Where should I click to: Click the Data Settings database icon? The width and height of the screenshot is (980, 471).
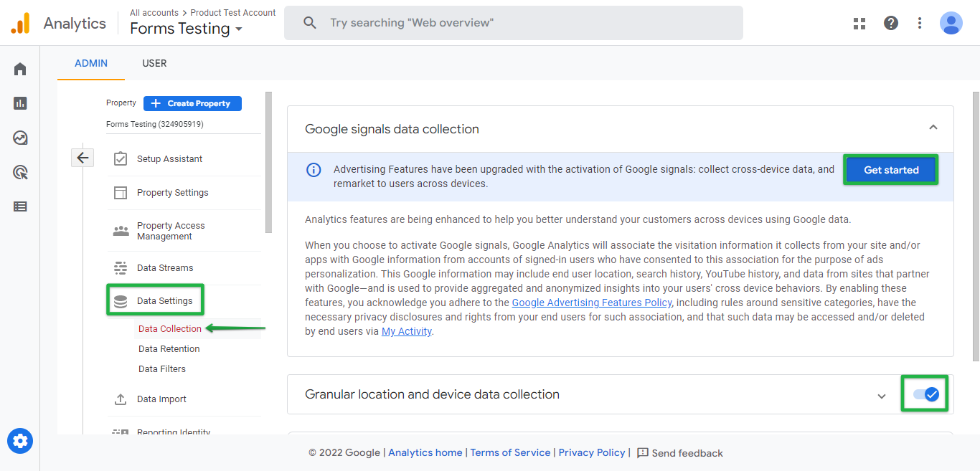click(x=121, y=301)
